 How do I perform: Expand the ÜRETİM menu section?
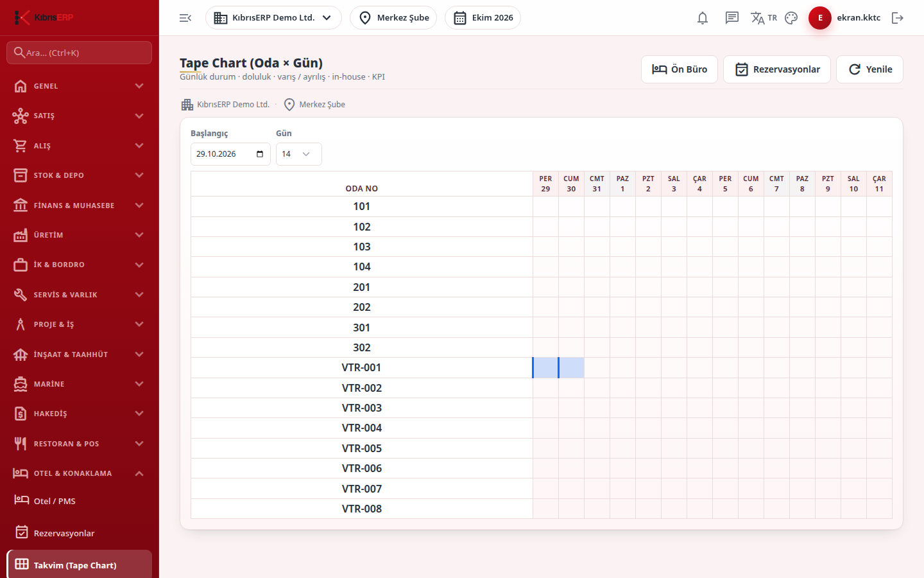(x=80, y=235)
